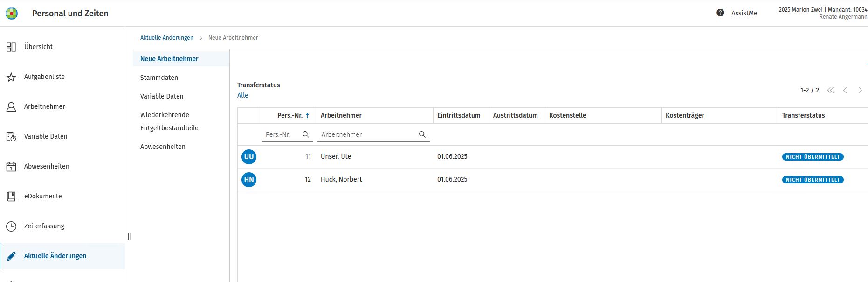Click the Nicht Übermittelt badge for Unser, Ute

(813, 157)
